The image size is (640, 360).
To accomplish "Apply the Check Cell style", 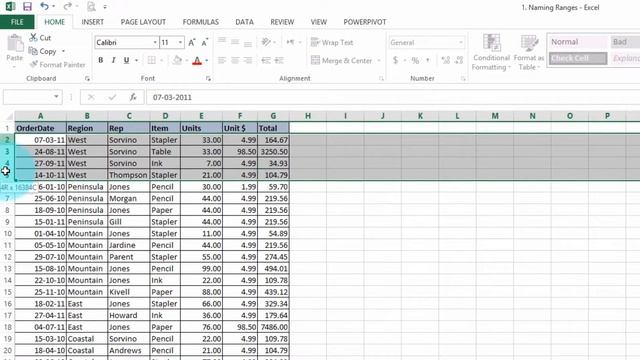I will point(578,58).
